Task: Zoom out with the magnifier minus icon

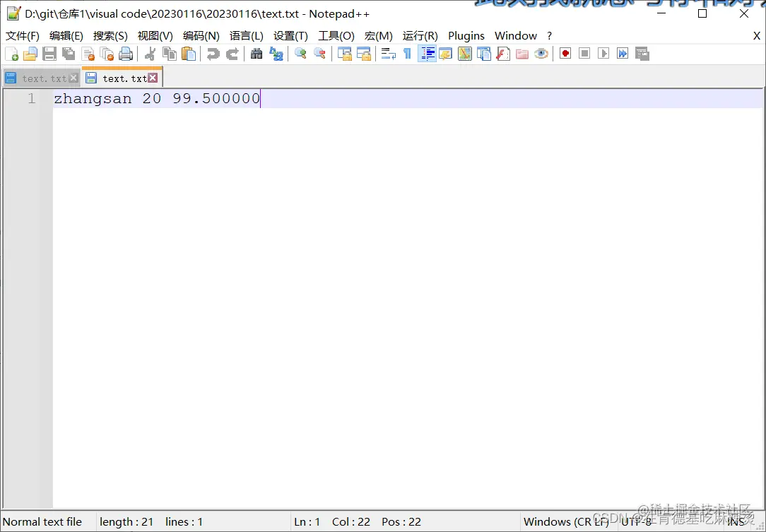Action: pyautogui.click(x=319, y=54)
